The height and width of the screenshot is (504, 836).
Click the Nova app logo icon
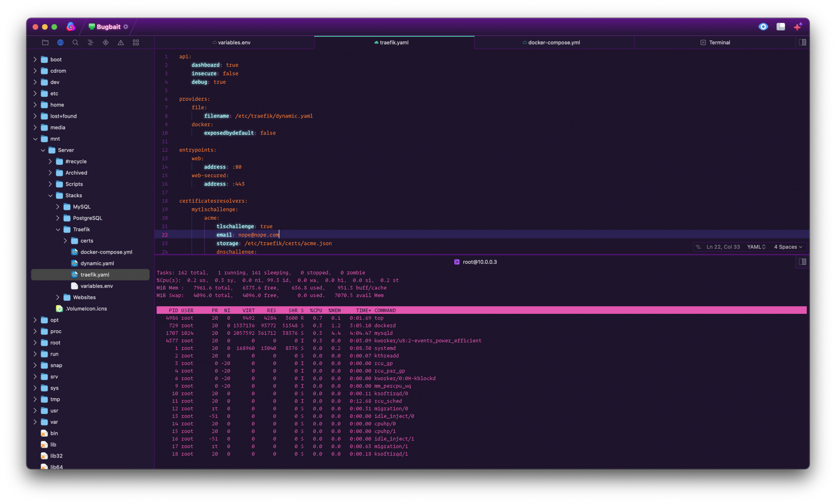click(71, 27)
